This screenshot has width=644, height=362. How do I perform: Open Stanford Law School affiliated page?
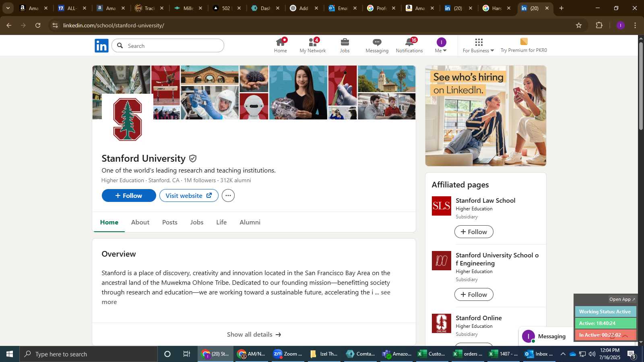485,200
